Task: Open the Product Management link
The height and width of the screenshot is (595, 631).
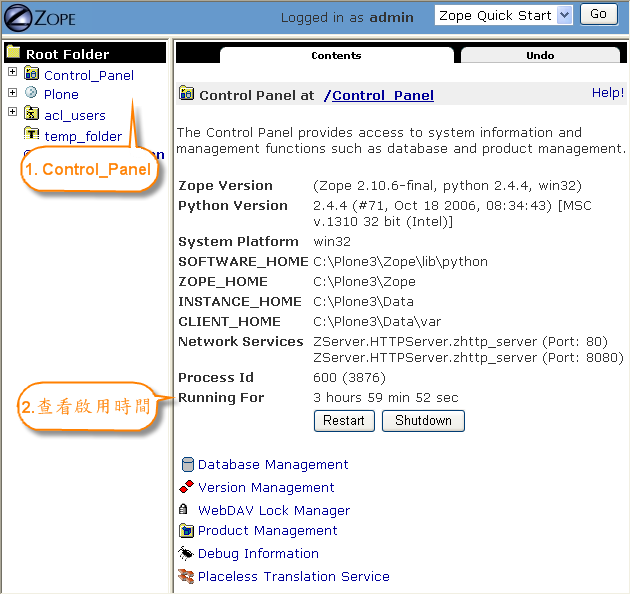Action: 267,531
